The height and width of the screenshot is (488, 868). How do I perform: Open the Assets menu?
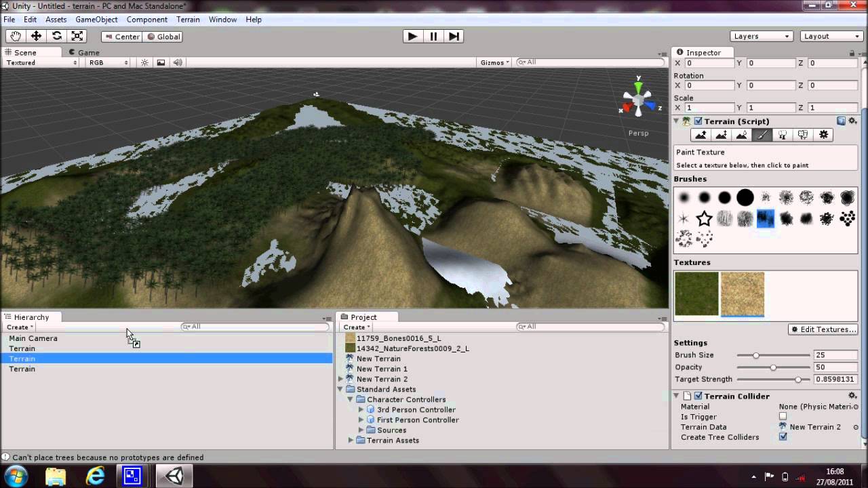click(x=56, y=20)
